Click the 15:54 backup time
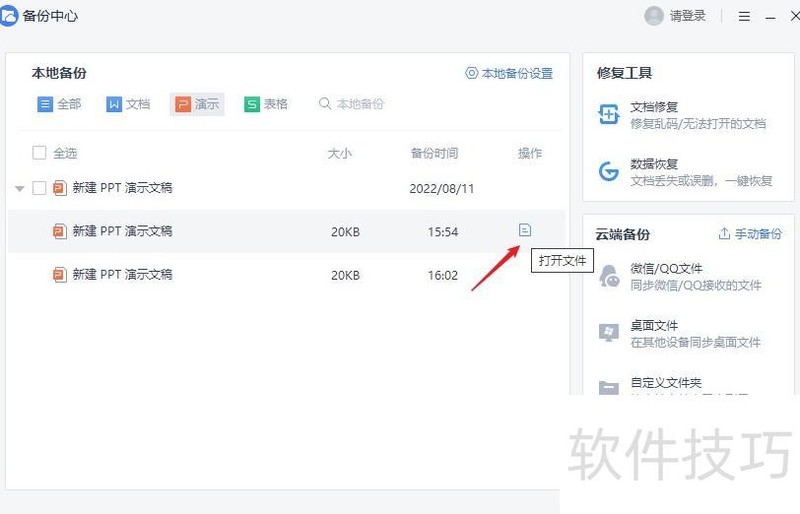This screenshot has height=514, width=800. pos(443,232)
